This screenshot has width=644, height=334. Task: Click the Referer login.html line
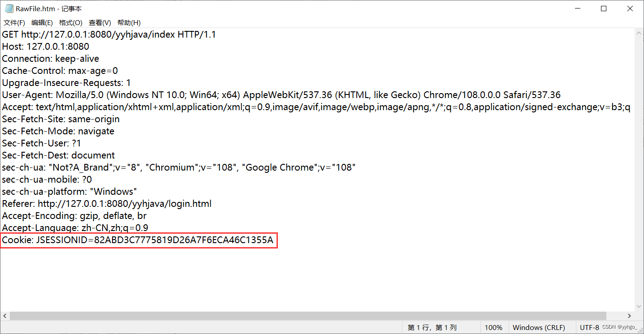point(107,204)
